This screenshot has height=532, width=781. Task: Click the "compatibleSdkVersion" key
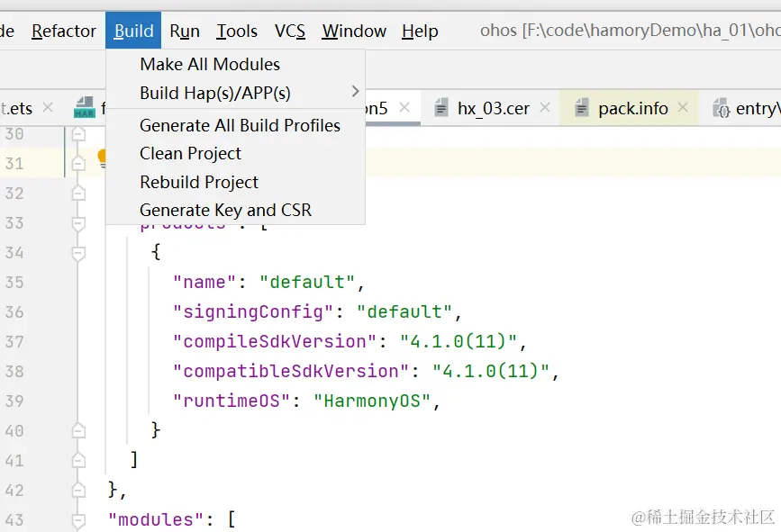point(291,371)
